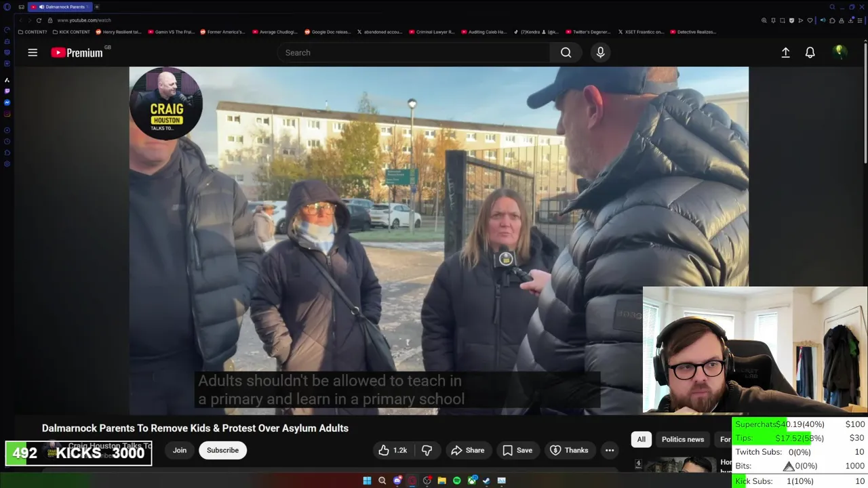This screenshot has height=488, width=868.
Task: Like the video showing 1.2k
Action: coord(393,450)
